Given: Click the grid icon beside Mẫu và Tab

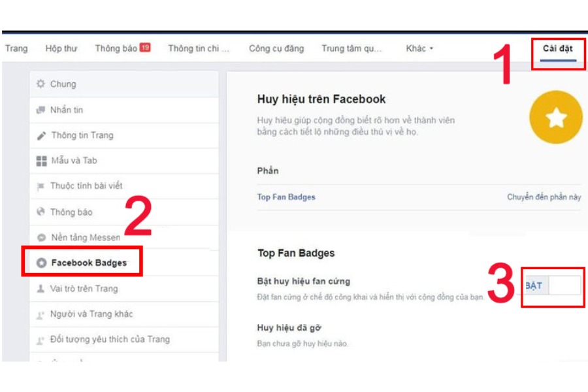Looking at the screenshot, I should [41, 161].
